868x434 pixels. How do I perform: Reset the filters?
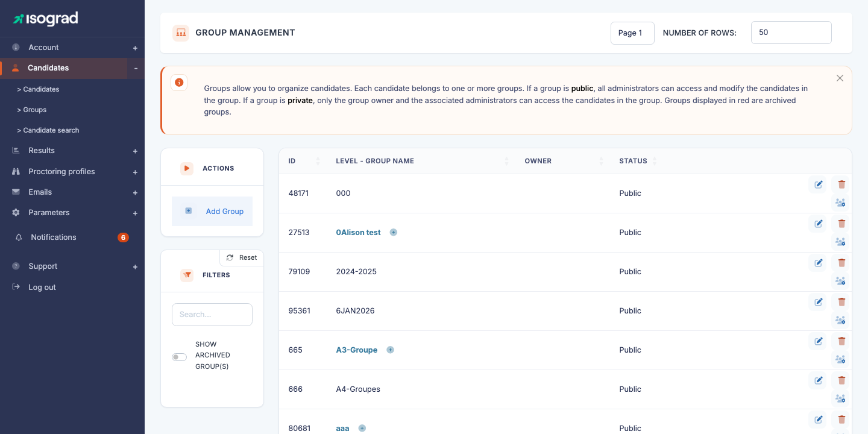click(242, 257)
